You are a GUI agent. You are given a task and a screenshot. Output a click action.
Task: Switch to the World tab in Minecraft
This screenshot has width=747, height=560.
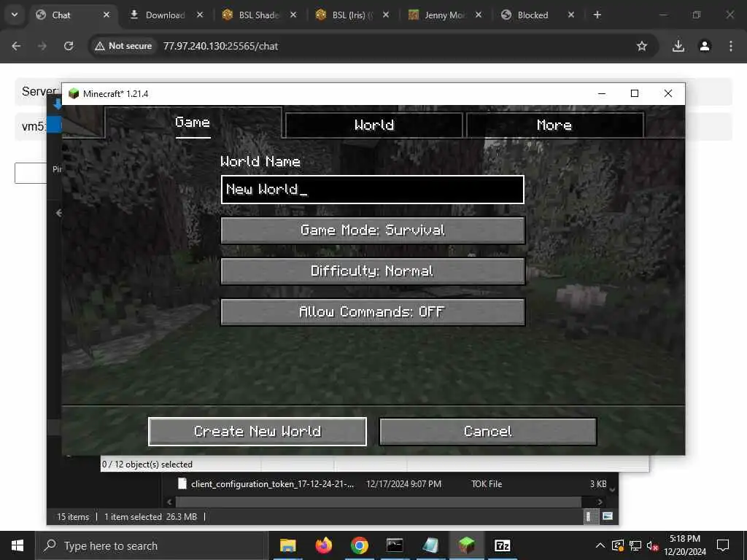click(374, 125)
